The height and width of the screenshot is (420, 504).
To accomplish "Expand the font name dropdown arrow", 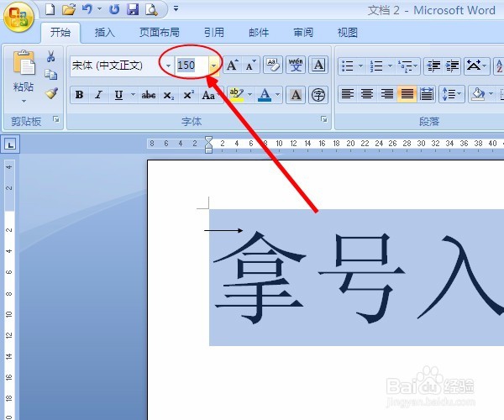I will click(x=169, y=66).
